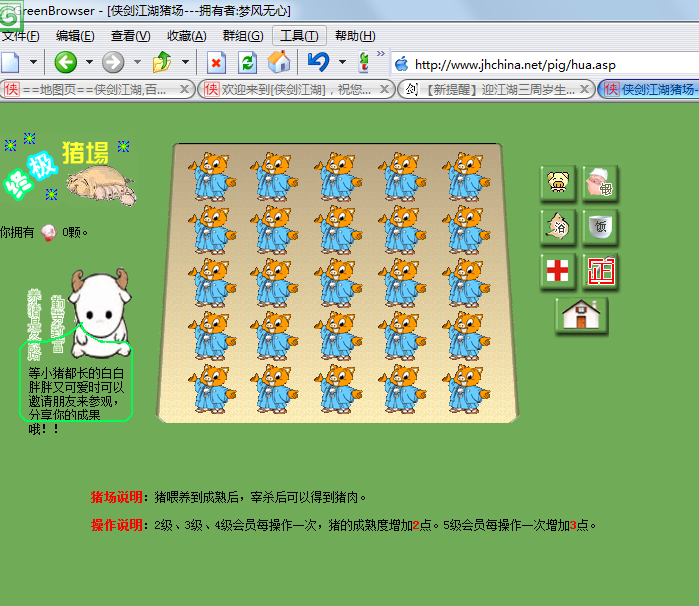Switch to the 侠剑江湖猪场 tab

(x=649, y=90)
